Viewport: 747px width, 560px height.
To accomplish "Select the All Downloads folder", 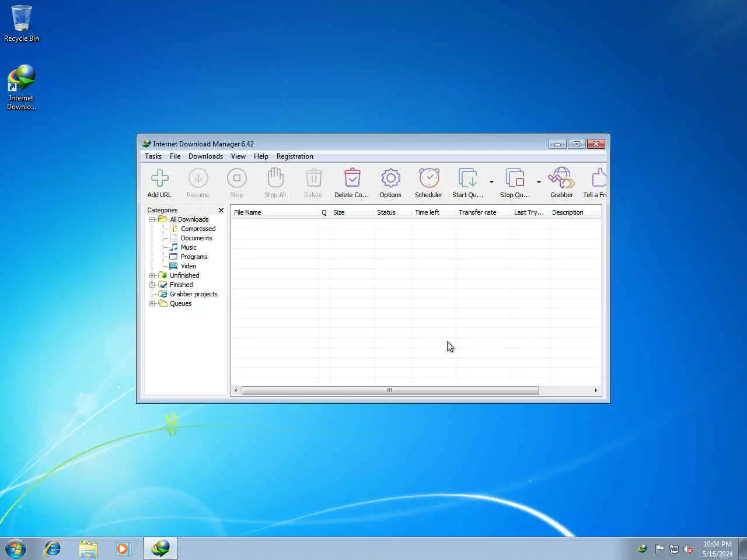I will point(189,219).
